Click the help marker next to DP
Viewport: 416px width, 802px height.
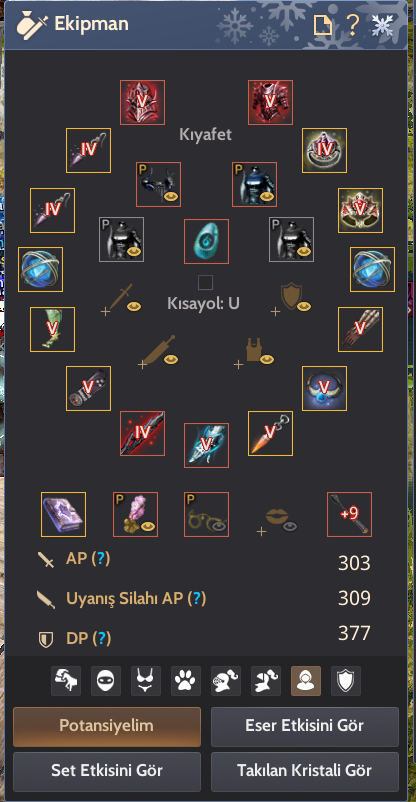101,638
